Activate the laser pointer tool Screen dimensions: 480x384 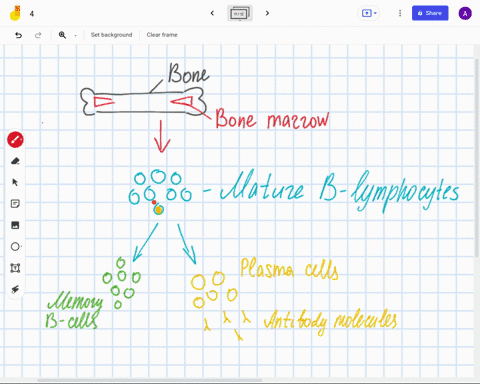pos(15,289)
